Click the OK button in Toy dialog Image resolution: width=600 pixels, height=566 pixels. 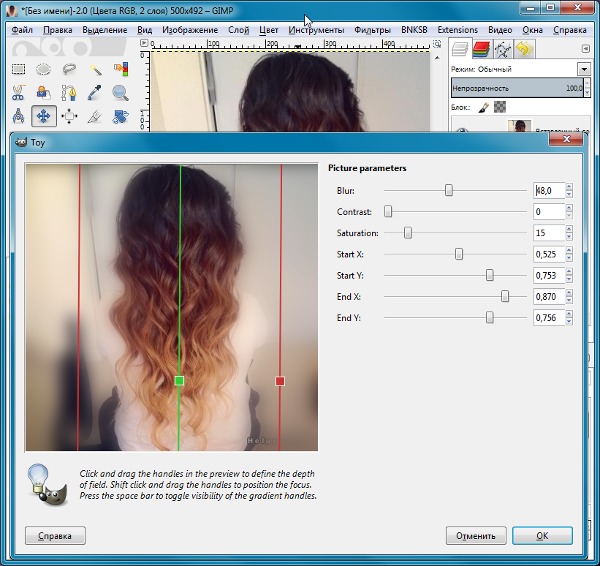(x=542, y=535)
